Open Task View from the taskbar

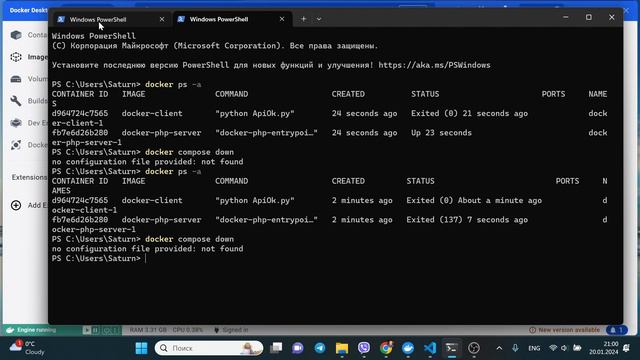point(276,348)
